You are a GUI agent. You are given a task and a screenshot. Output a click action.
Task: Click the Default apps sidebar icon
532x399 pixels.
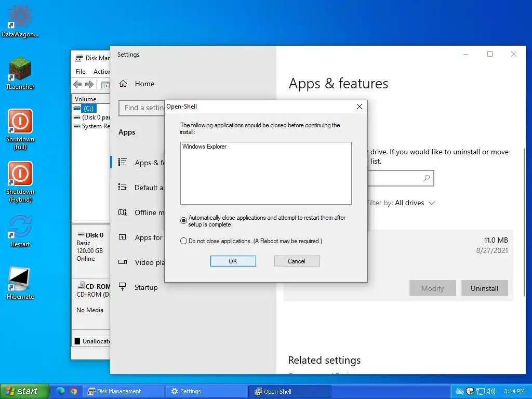click(x=123, y=187)
